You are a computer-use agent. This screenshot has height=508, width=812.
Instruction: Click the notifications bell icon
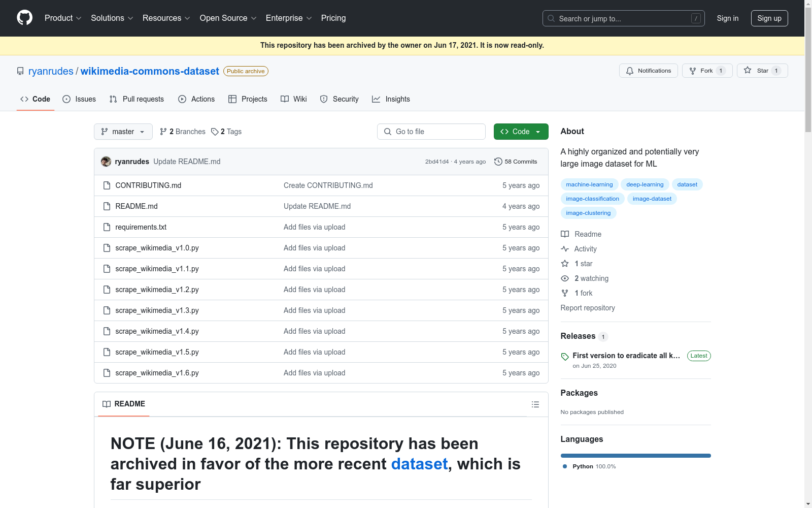(630, 71)
